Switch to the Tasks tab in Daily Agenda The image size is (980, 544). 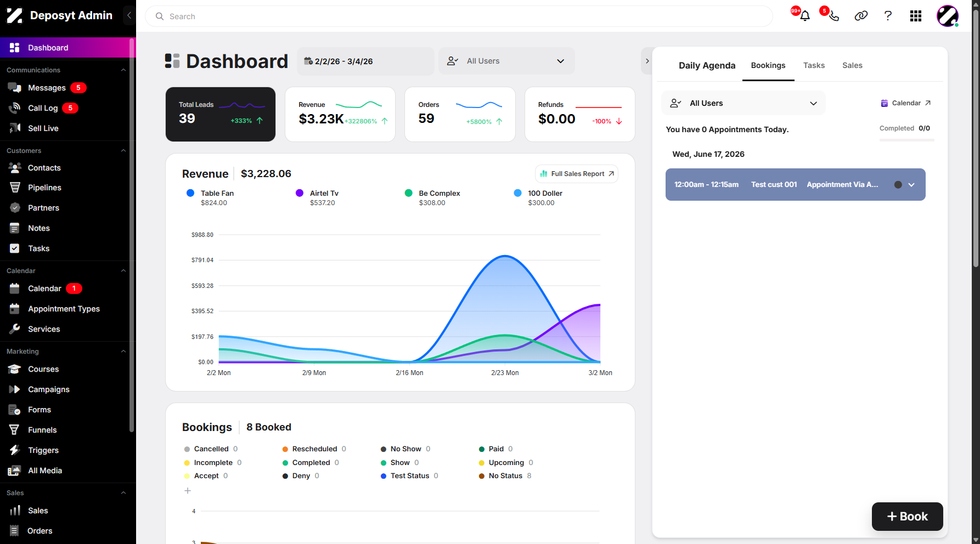tap(814, 65)
